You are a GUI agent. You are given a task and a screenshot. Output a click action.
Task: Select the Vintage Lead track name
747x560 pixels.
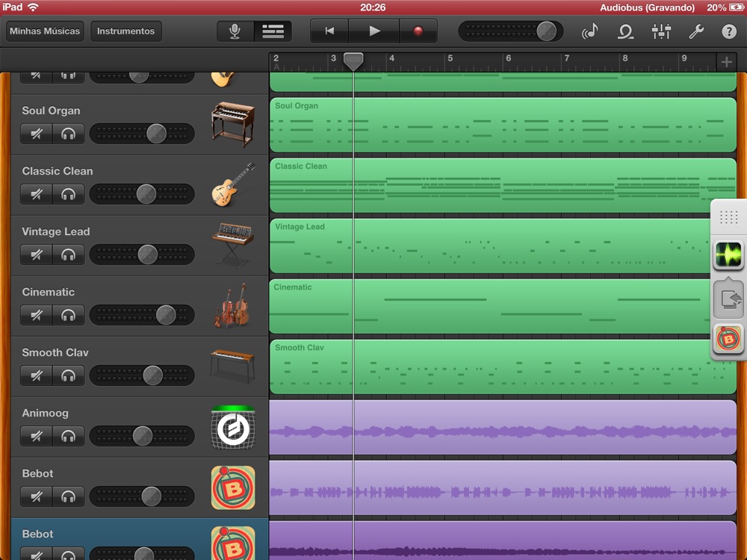56,231
